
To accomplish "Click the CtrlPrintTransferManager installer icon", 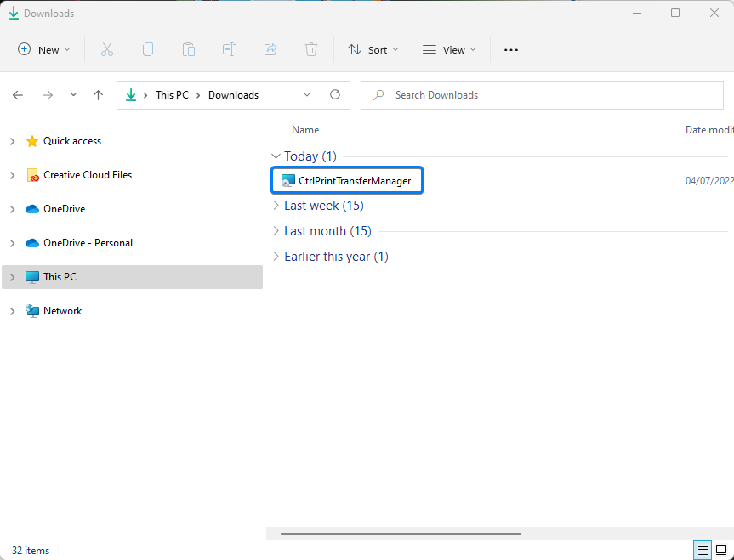I will (x=288, y=181).
